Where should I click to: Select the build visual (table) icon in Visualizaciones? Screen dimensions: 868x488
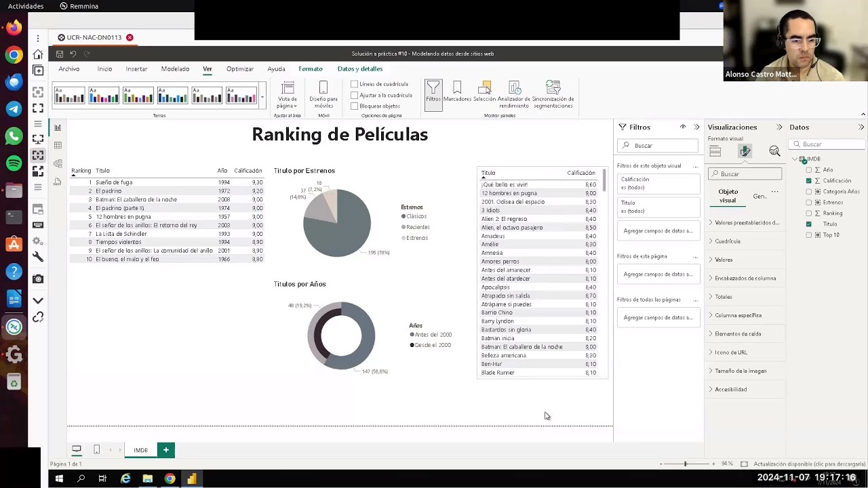point(715,151)
